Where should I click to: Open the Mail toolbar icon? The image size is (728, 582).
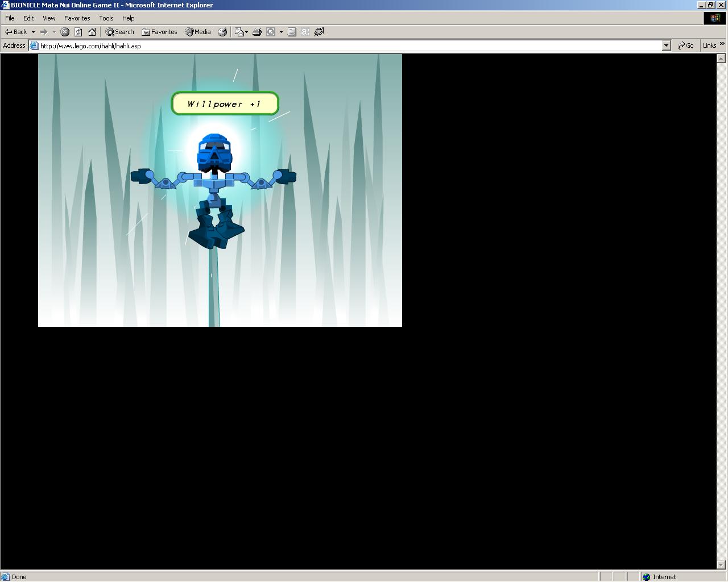coord(239,32)
